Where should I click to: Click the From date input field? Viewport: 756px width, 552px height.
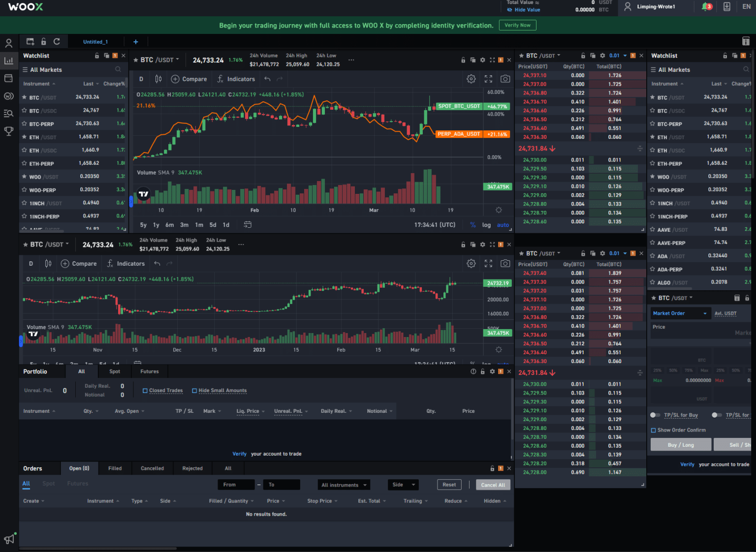click(x=236, y=485)
